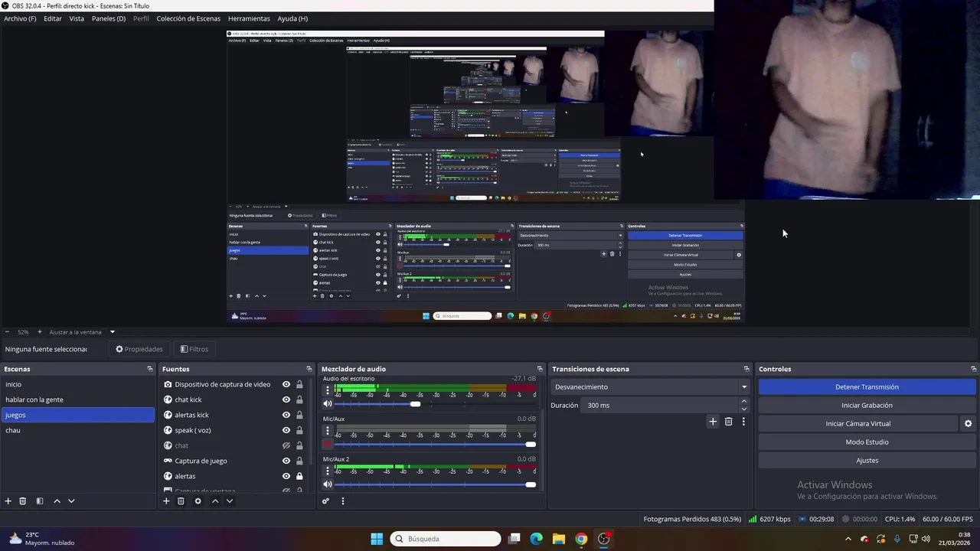This screenshot has width=980, height=551.
Task: Open the Paneles (D) menu
Action: click(109, 18)
